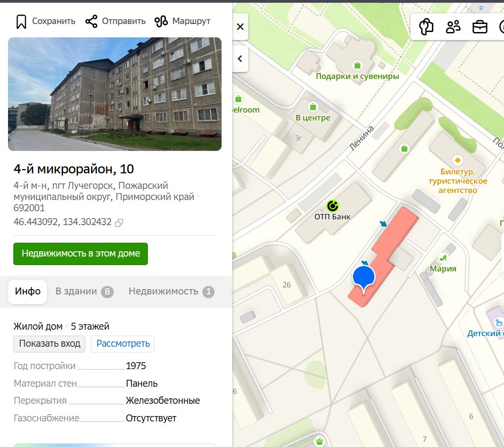
Task: Click the Рассмотреть button
Action: (123, 344)
